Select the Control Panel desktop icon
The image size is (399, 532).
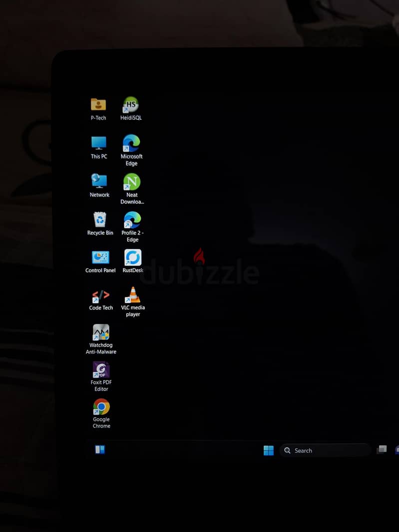coord(100,258)
